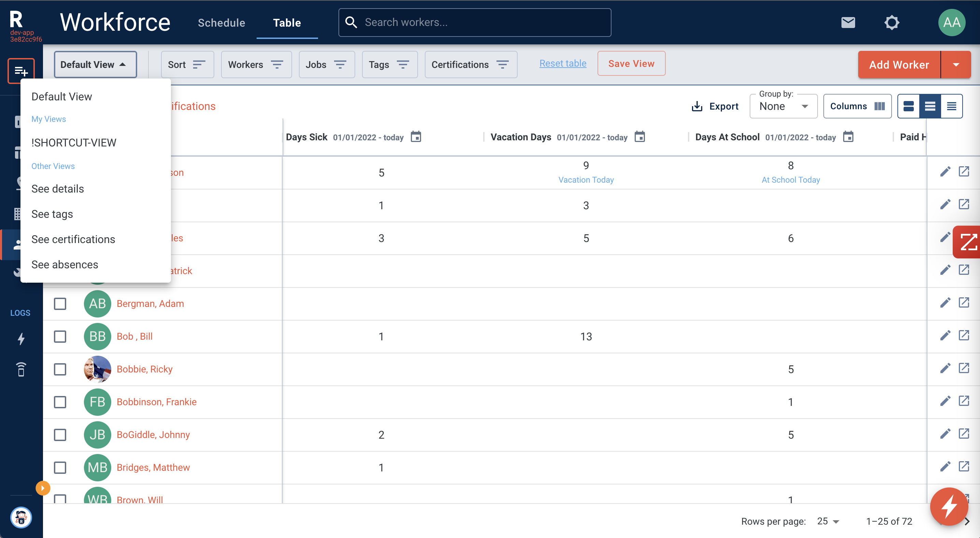Click the Reset table link
Viewport: 980px width, 538px height.
tap(563, 63)
